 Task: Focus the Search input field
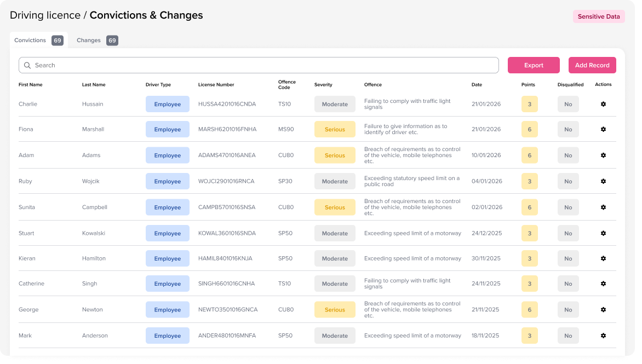(x=263, y=65)
